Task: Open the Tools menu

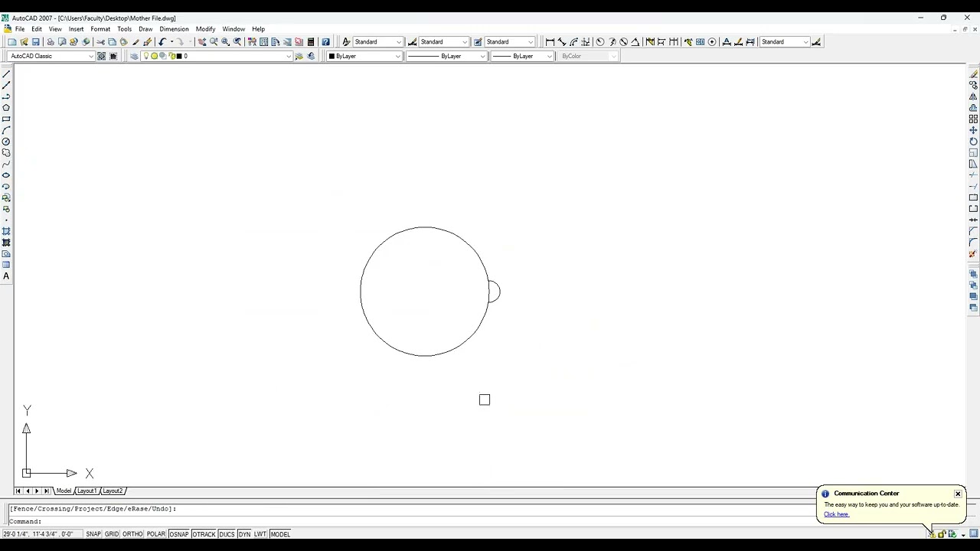Action: click(124, 29)
